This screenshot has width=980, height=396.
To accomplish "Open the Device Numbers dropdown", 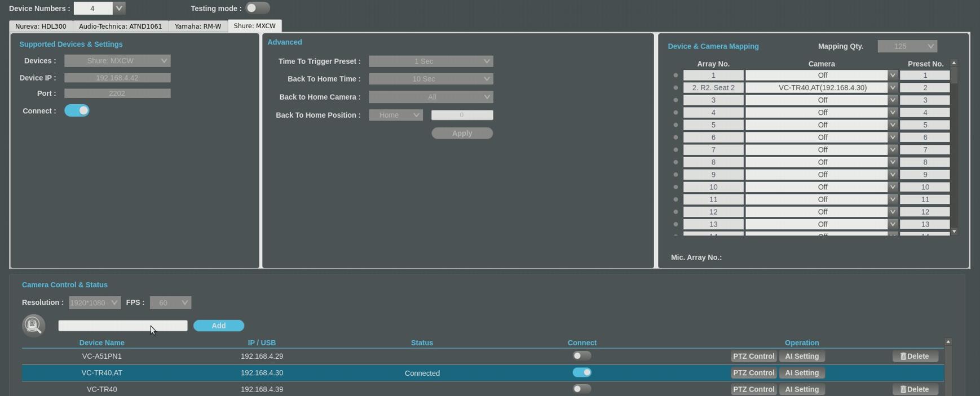I will point(118,8).
